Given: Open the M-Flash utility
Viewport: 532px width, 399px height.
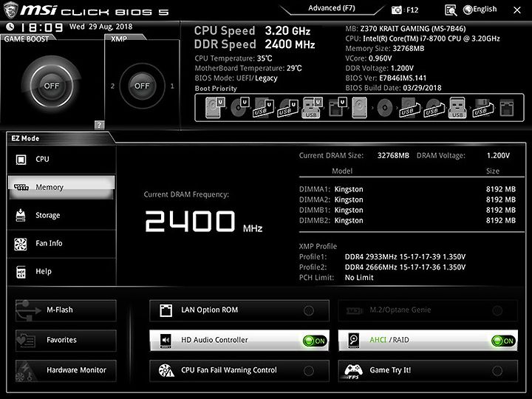Looking at the screenshot, I should click(66, 310).
